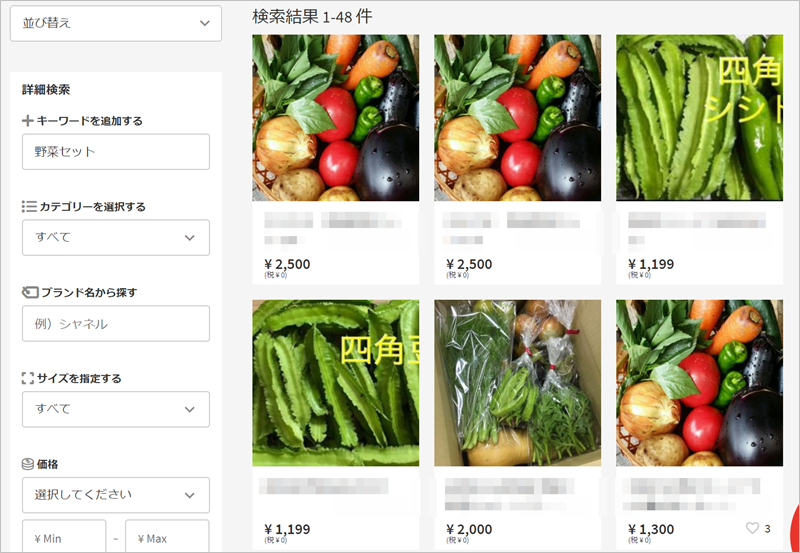This screenshot has height=553, width=800.
Task: Click the keyword field containing 野菜セット
Action: pos(116,152)
